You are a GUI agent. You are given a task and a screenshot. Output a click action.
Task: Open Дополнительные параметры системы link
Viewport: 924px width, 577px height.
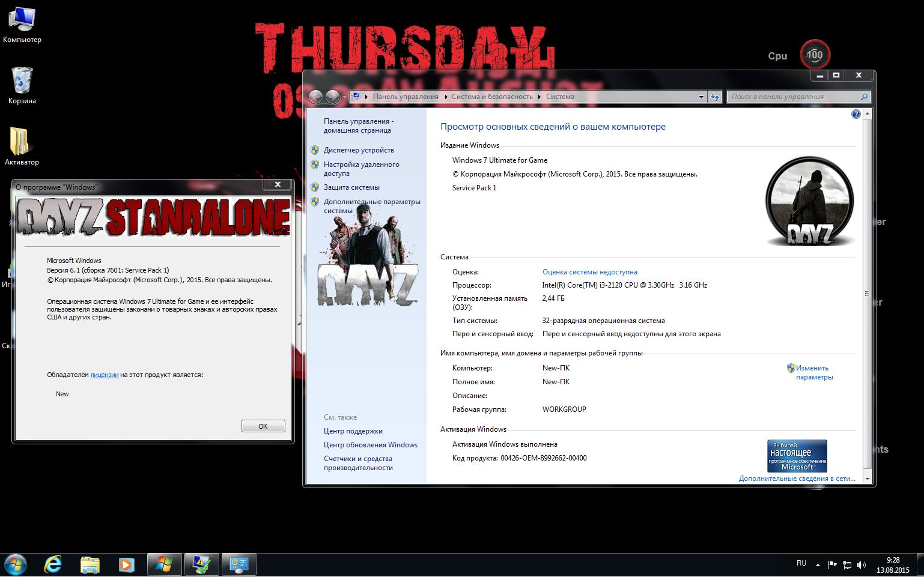[372, 206]
